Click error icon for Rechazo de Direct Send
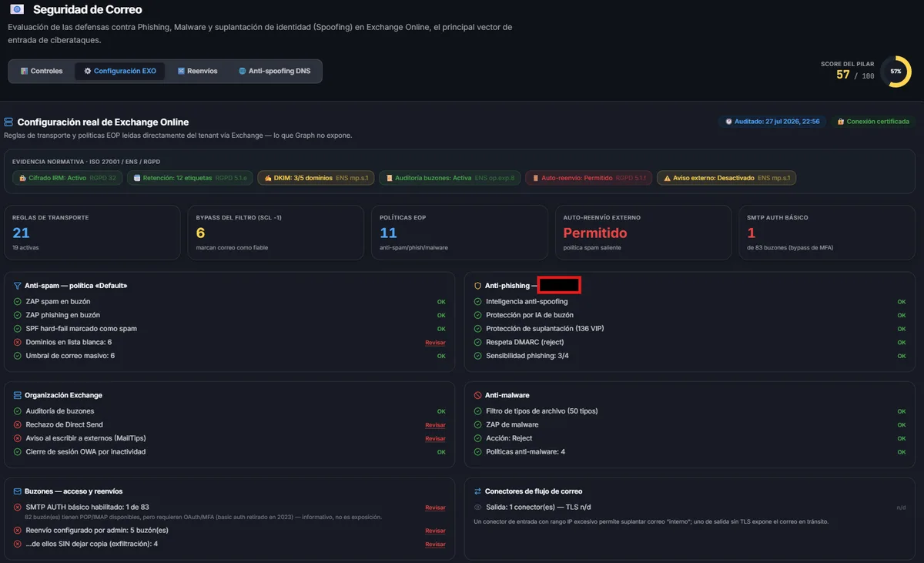 click(x=18, y=425)
